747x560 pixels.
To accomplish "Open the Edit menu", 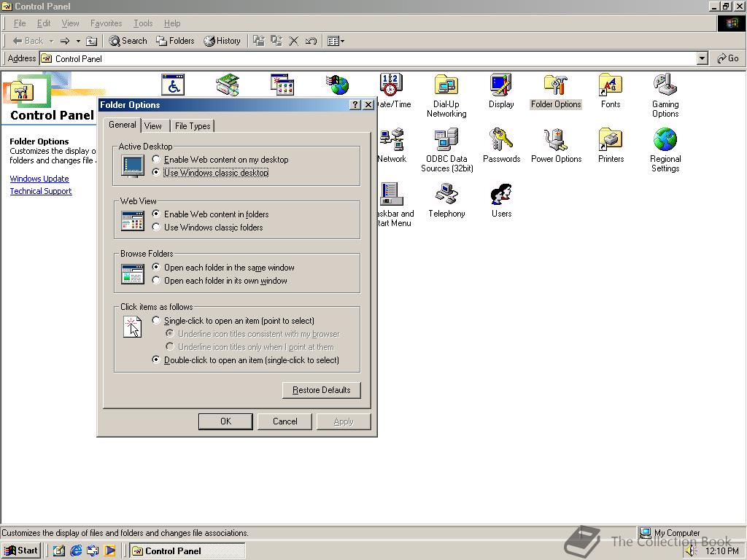I will (44, 23).
